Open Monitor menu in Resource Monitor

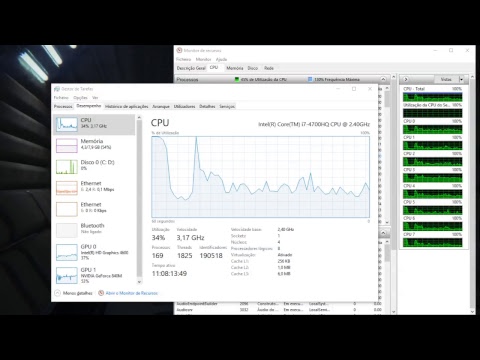[203, 59]
